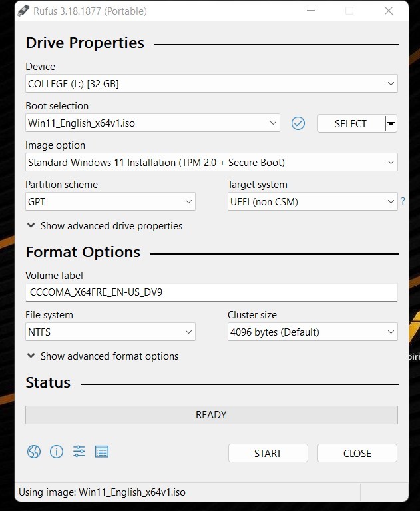Open the Target system dropdown
Screen dimensions: 420x511
313,201
